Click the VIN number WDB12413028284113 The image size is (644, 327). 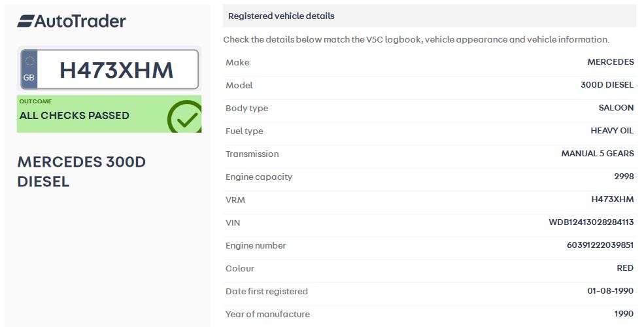(x=591, y=222)
